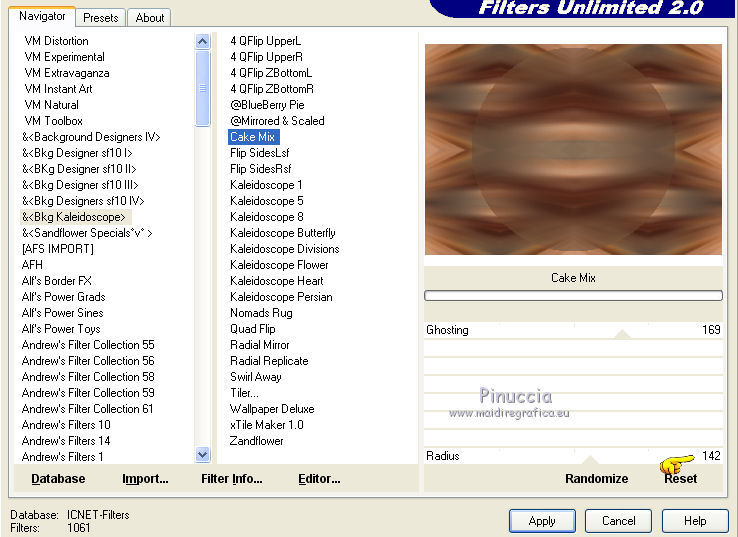Screen dimensions: 738x537
Task: Open the About tab
Action: coord(150,18)
